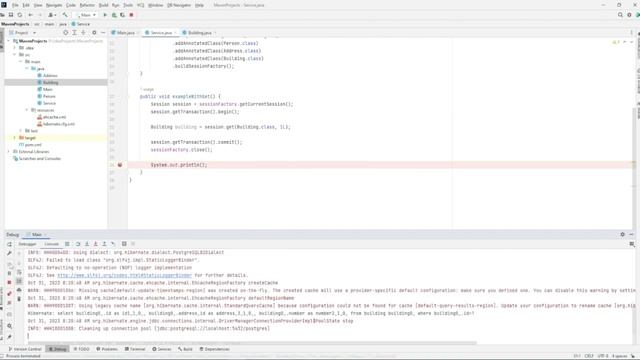Click the console's horizontal scrollbar
Image resolution: width=640 pixels, height=360 pixels.
pos(252,343)
